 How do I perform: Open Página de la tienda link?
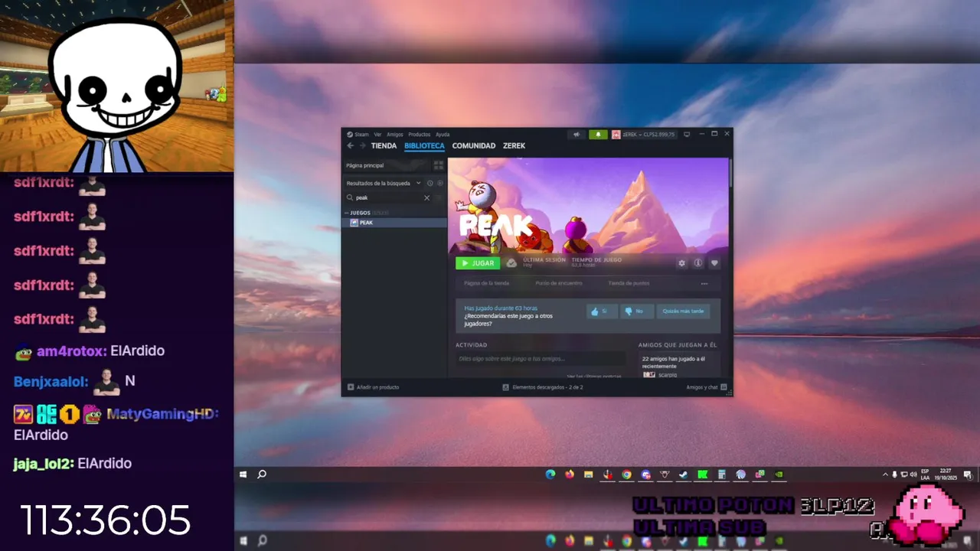[486, 283]
